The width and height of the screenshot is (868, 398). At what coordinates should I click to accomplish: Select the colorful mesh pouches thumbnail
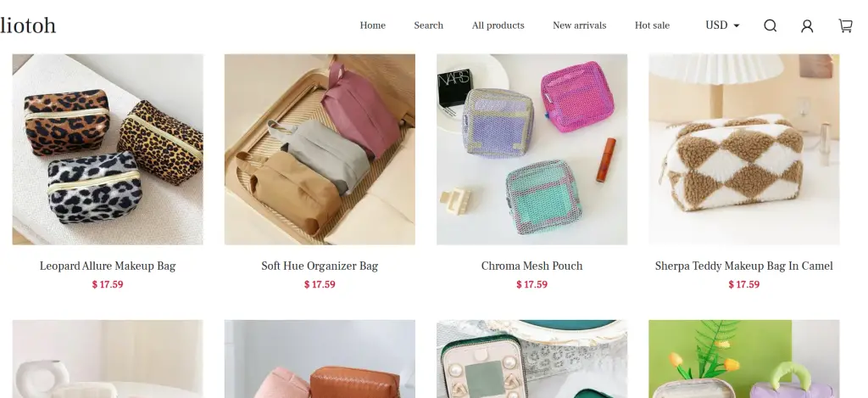click(532, 149)
